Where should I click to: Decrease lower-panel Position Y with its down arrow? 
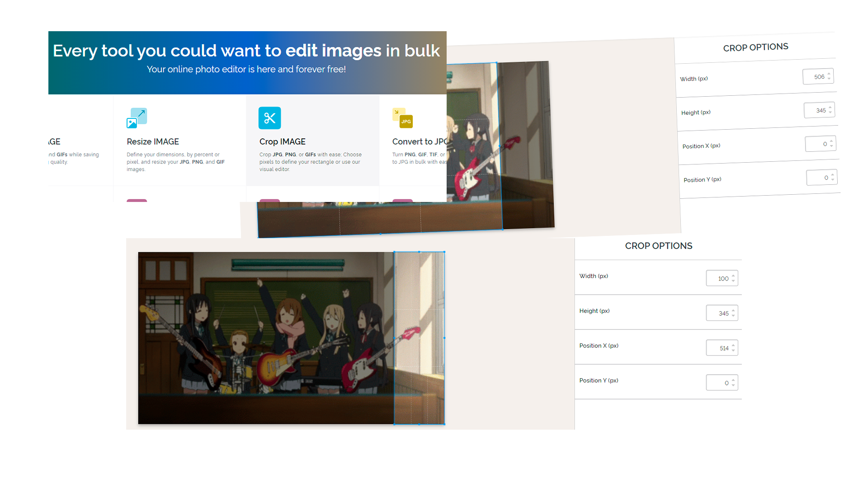(733, 385)
